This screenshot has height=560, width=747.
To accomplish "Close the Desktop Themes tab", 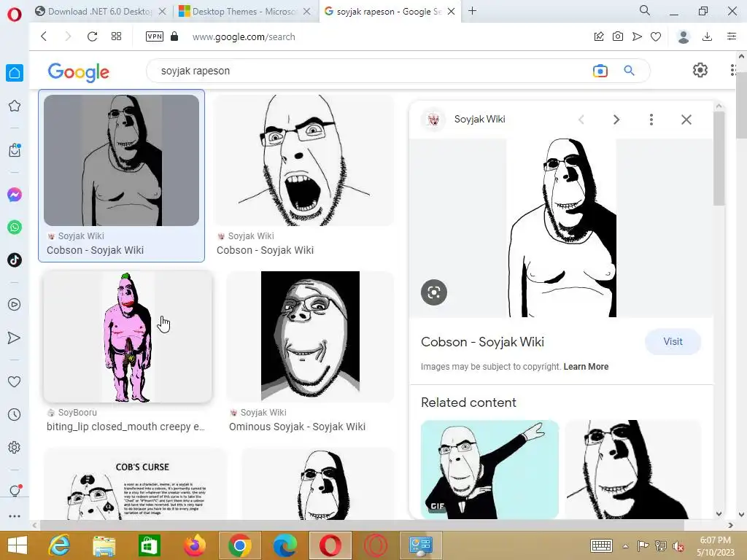I will pos(307,12).
